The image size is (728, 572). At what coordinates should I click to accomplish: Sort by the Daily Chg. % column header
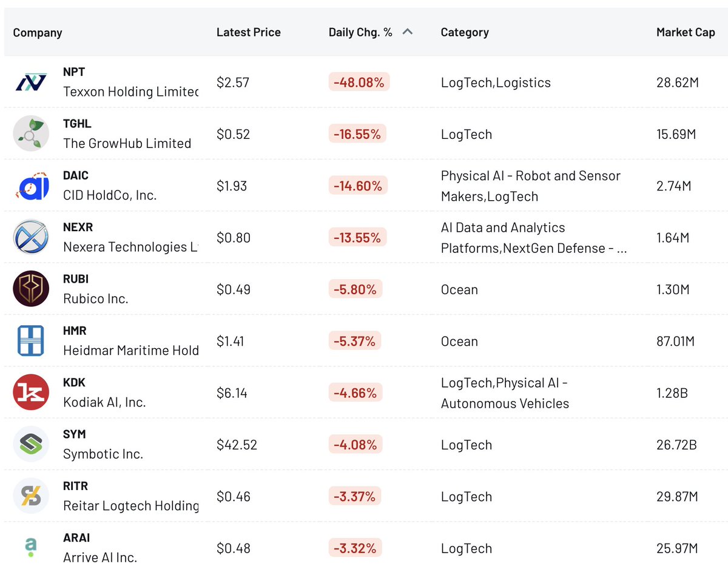(x=360, y=33)
